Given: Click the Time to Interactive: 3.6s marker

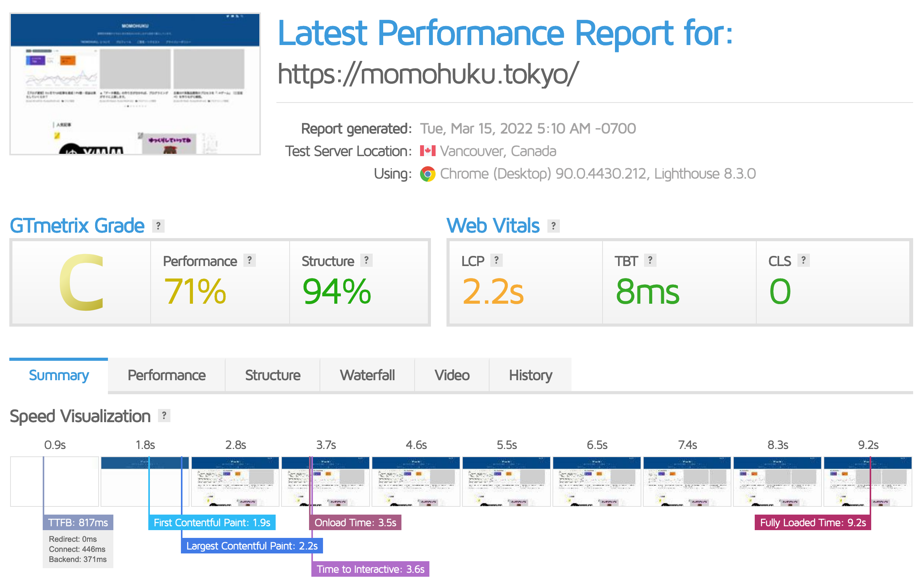Looking at the screenshot, I should point(370,569).
